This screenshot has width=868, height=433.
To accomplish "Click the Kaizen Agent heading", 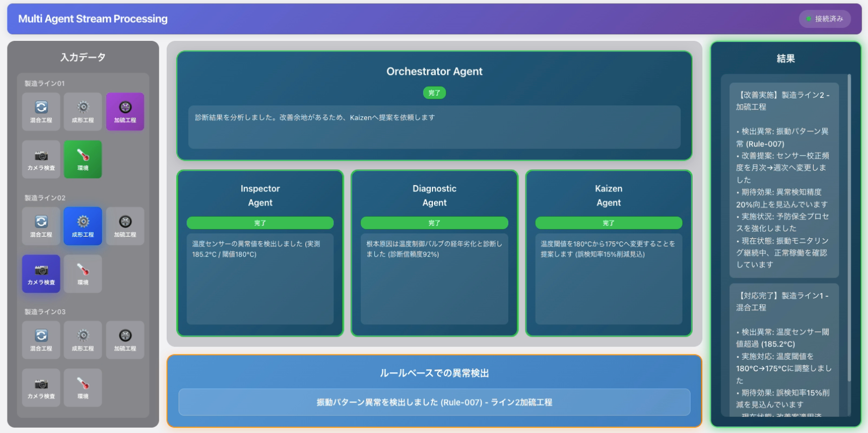I will click(609, 196).
